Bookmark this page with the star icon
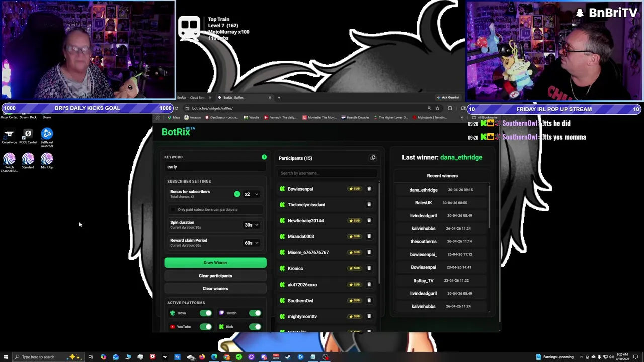 pyautogui.click(x=437, y=108)
